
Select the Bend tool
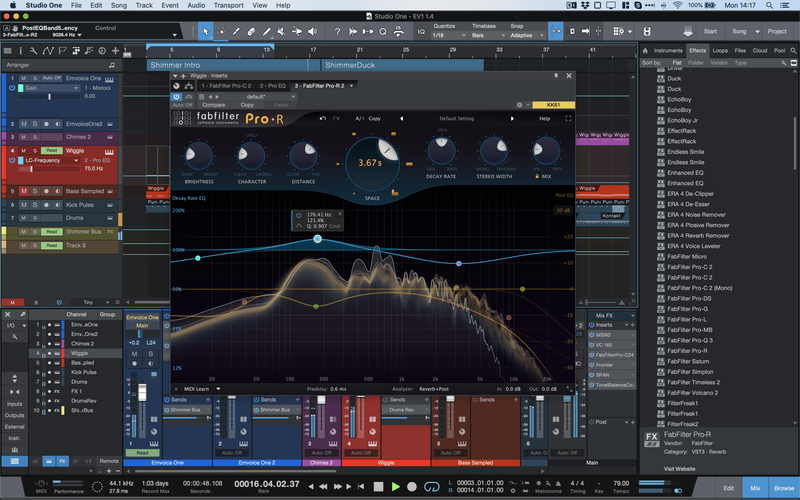click(296, 32)
